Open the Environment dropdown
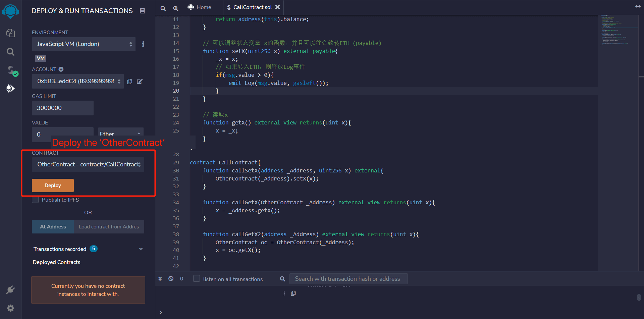This screenshot has height=319, width=644. (x=84, y=44)
